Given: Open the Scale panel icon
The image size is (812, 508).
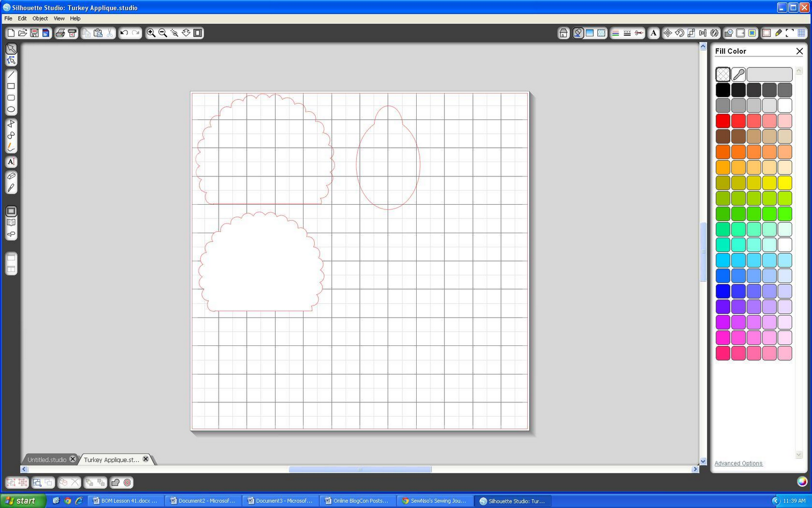Looking at the screenshot, I should click(691, 33).
